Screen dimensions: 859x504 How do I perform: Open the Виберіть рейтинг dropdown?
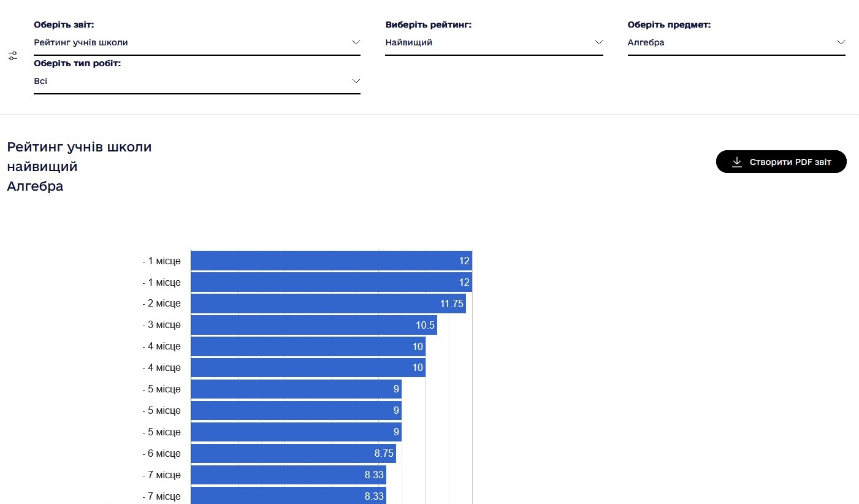coord(494,43)
